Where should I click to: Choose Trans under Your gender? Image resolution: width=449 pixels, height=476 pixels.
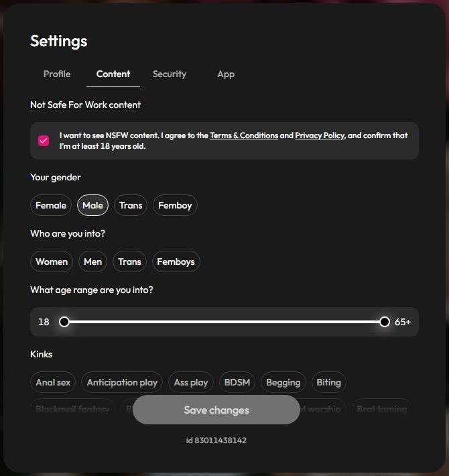pyautogui.click(x=131, y=206)
